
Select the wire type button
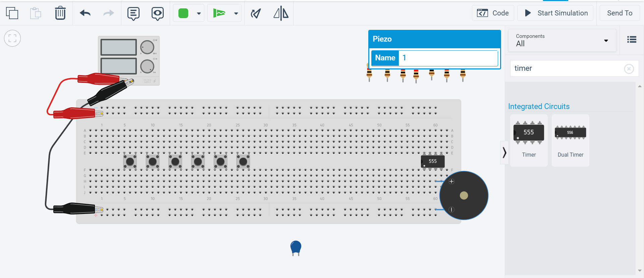219,13
